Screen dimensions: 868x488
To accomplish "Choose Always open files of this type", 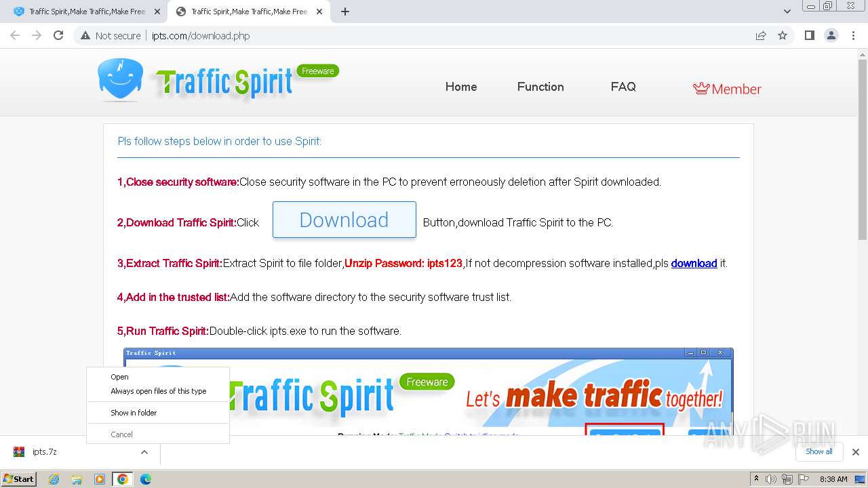I will pyautogui.click(x=158, y=391).
